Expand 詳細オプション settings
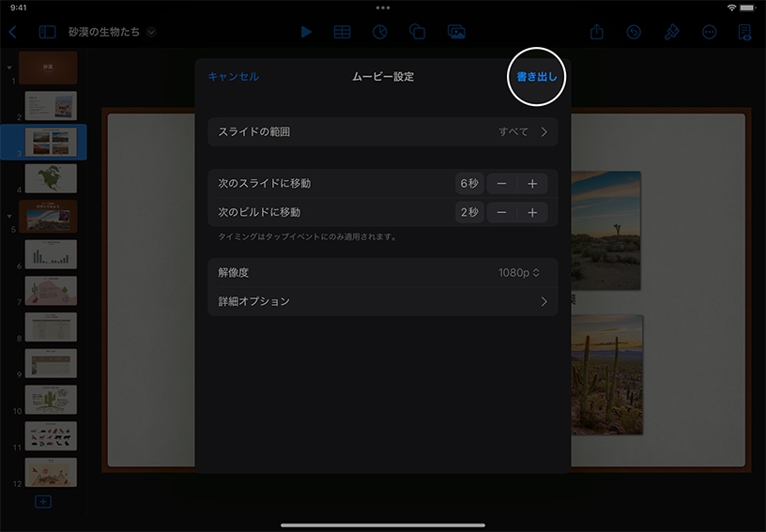The height and width of the screenshot is (532, 766). [382, 302]
